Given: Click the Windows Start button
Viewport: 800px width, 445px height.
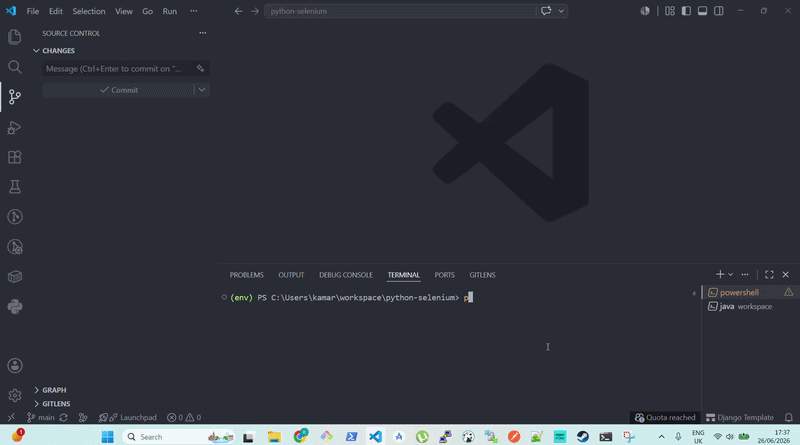Looking at the screenshot, I should tap(107, 437).
